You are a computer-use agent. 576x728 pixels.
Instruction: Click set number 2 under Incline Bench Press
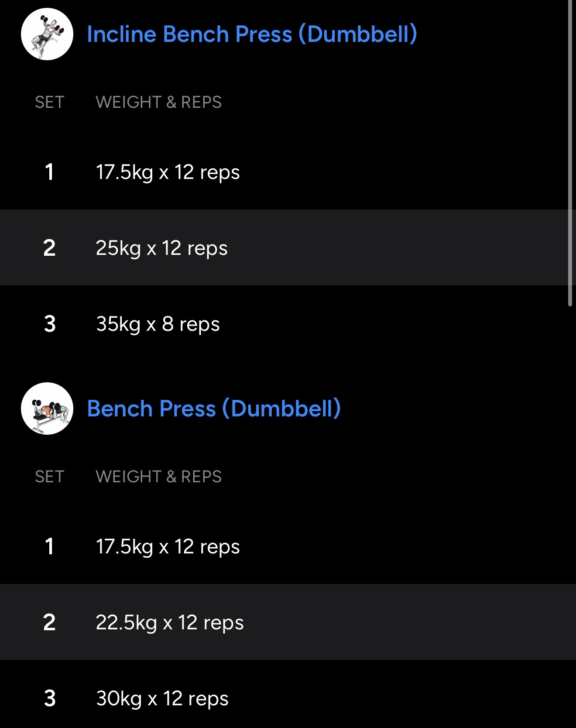click(x=49, y=248)
